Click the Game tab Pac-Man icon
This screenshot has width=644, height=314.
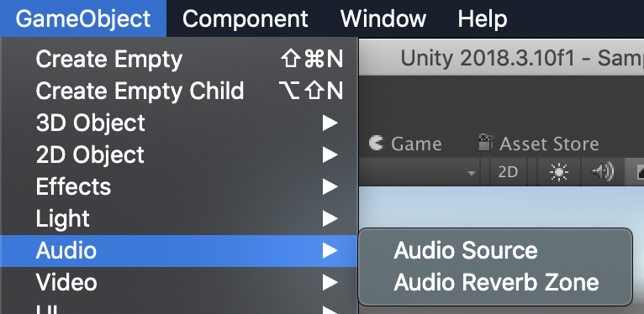(376, 143)
